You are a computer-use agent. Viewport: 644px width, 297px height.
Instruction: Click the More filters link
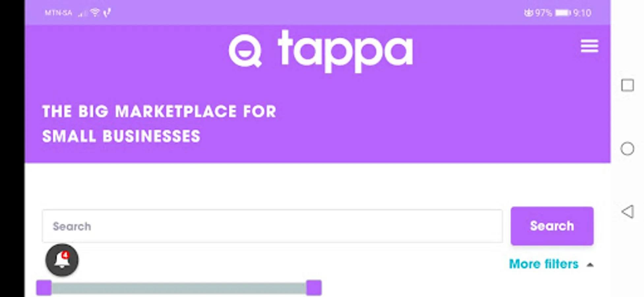[x=543, y=264]
